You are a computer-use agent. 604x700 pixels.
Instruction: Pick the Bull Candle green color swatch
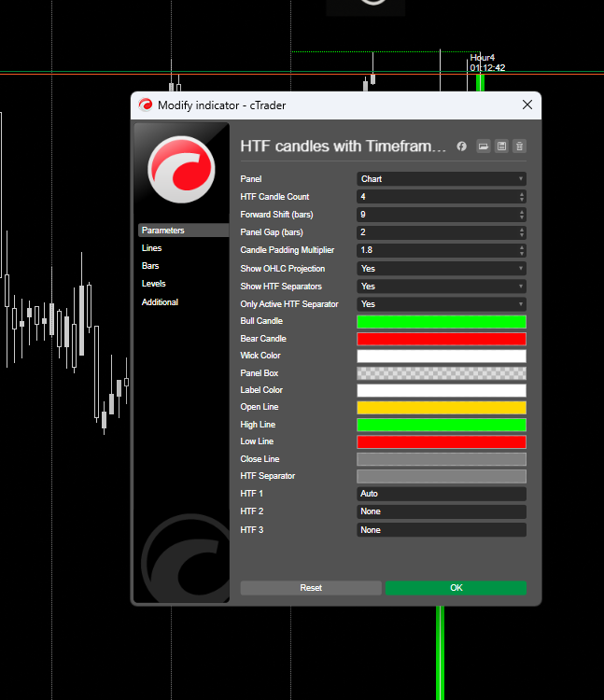coord(442,322)
